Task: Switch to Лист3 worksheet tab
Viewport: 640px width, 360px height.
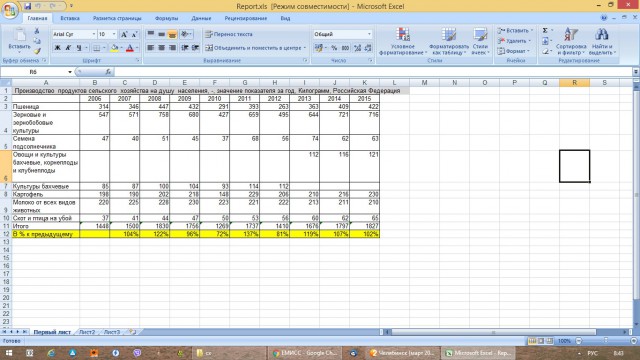Action: (x=112, y=332)
